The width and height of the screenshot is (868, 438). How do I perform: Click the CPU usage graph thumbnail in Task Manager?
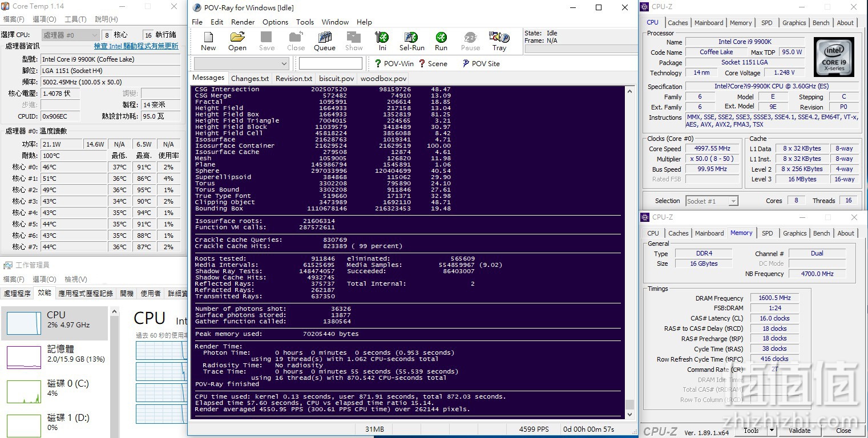[23, 323]
